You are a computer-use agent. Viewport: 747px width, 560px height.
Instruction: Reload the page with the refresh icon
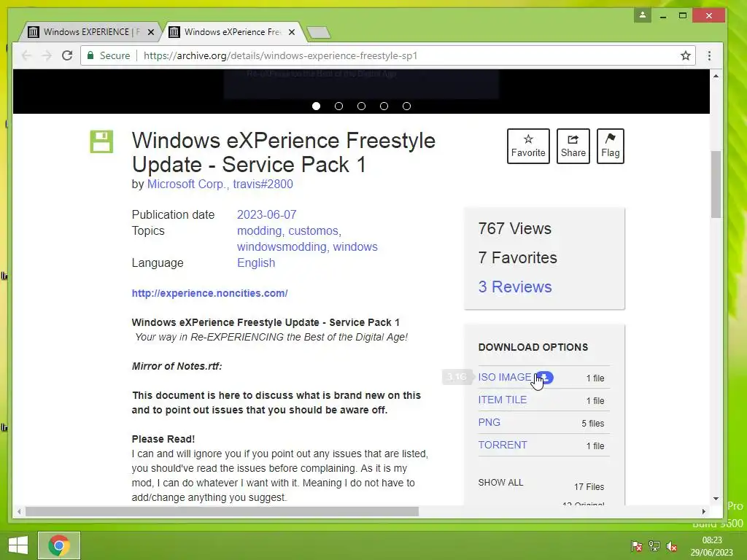(67, 55)
